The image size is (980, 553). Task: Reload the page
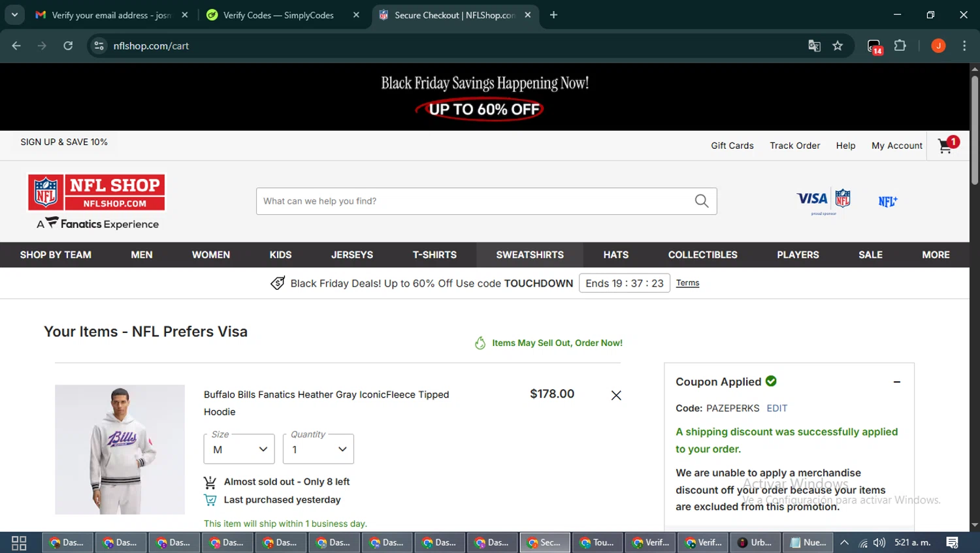[68, 46]
